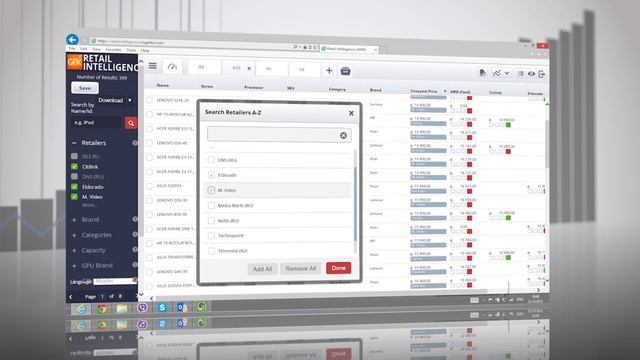Viewport: 640px width, 360px height.
Task: Check the DNS (RU) box in the dialog
Action: click(211, 160)
